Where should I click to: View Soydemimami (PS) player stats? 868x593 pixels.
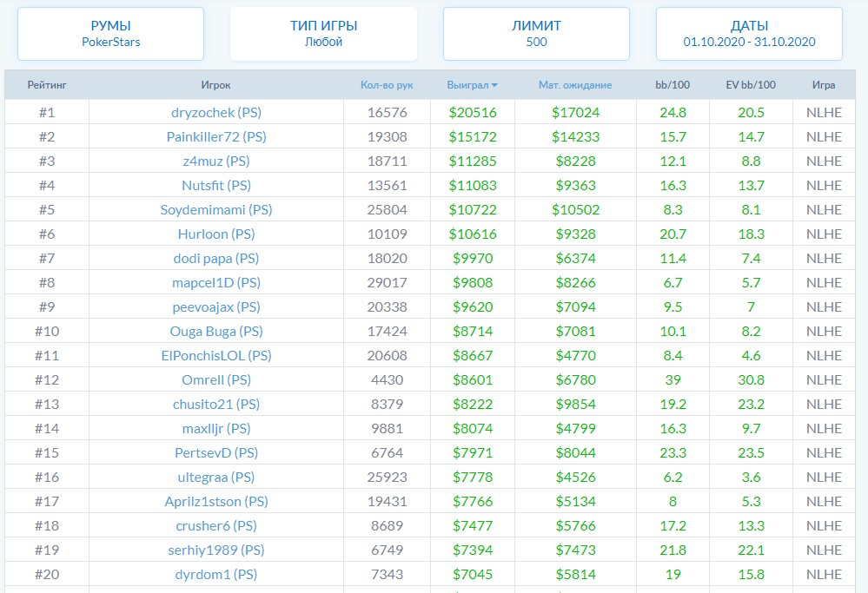(x=215, y=210)
